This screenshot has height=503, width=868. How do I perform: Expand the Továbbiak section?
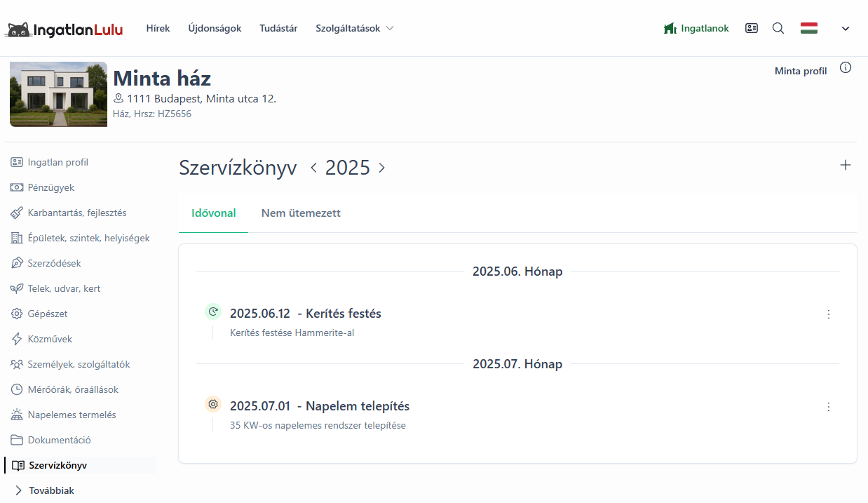[44, 490]
